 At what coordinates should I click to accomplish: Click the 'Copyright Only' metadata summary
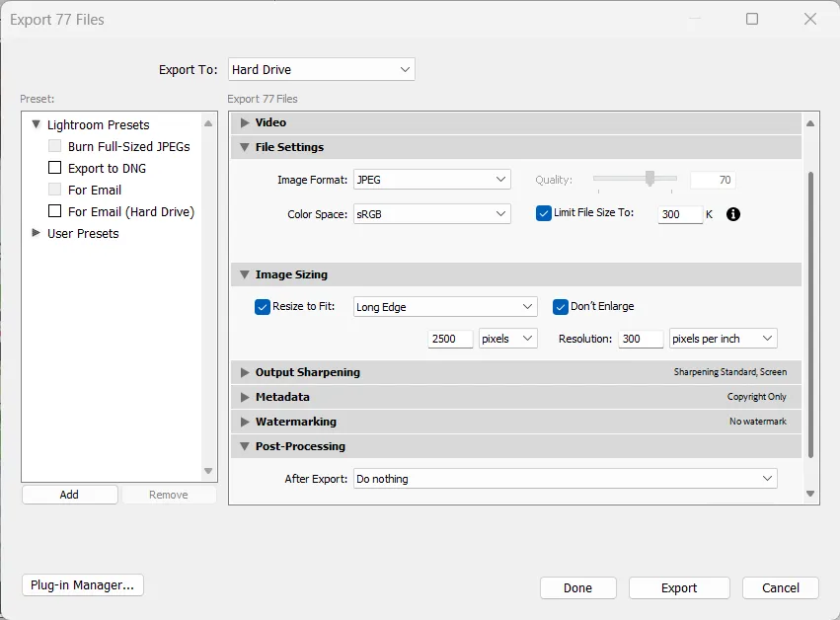click(756, 397)
